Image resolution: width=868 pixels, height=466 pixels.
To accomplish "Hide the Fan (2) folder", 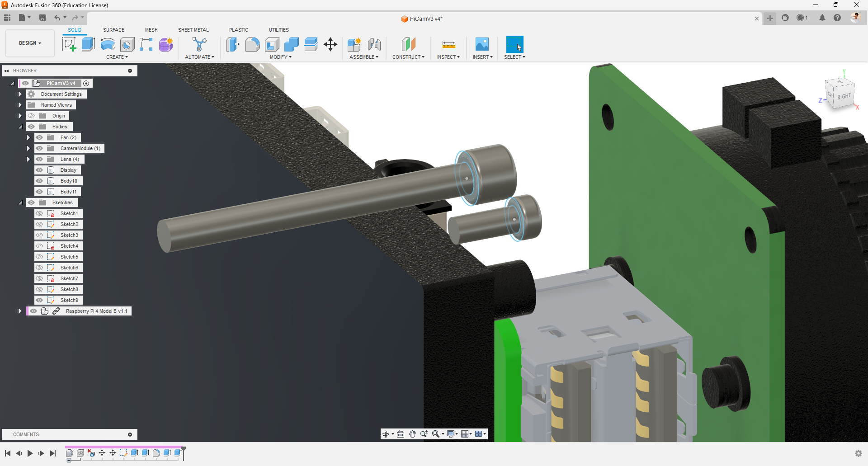I will click(40, 137).
